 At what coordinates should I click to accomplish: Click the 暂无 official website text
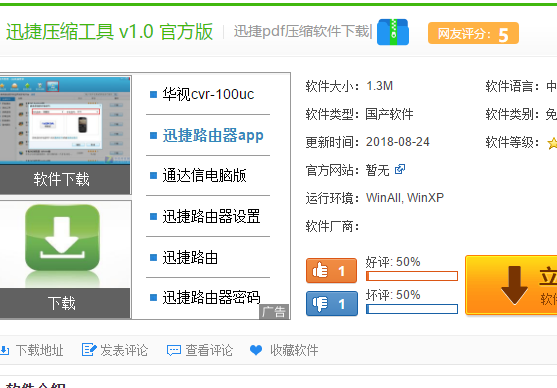pyautogui.click(x=378, y=170)
